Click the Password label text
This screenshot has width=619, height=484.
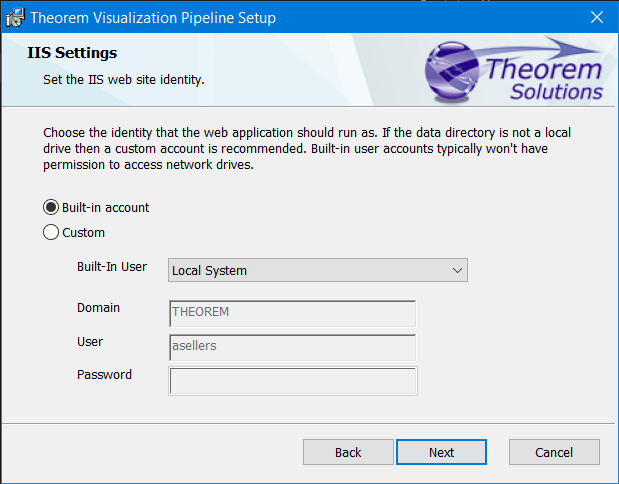pos(104,375)
